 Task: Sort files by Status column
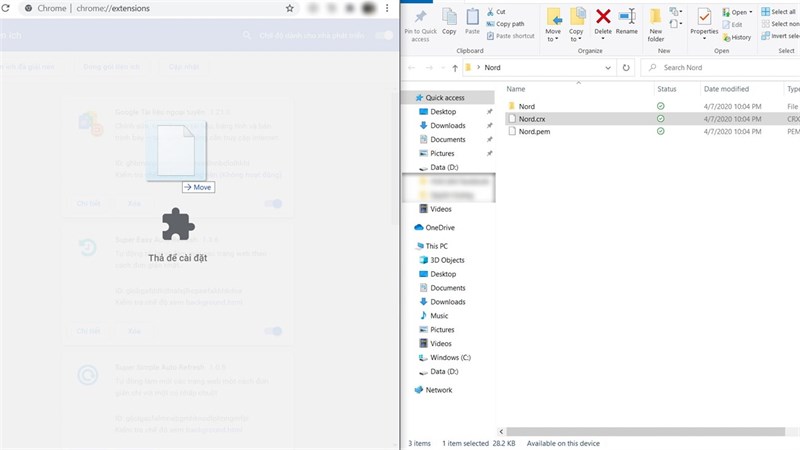666,89
